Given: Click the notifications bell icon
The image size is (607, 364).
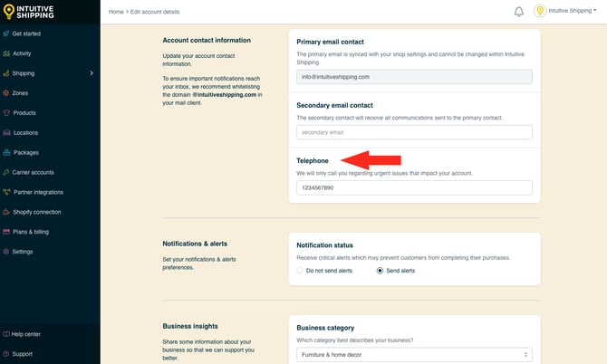Looking at the screenshot, I should point(519,12).
